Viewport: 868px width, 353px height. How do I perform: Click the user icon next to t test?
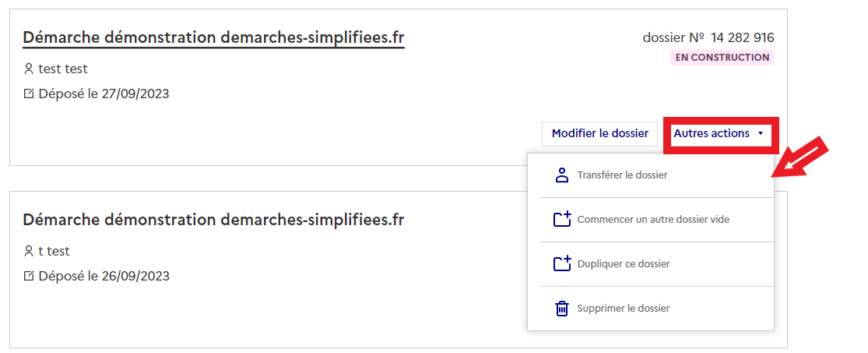click(x=29, y=252)
